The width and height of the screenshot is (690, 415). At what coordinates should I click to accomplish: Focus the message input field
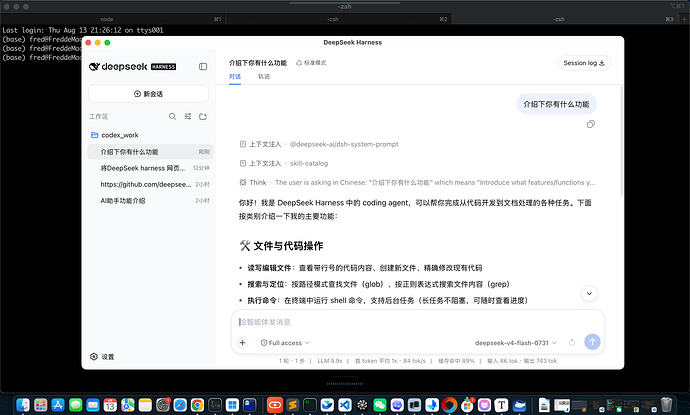[x=417, y=322]
